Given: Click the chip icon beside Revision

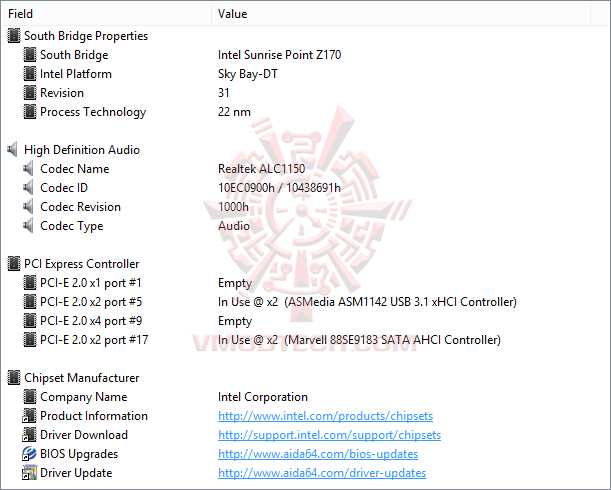Looking at the screenshot, I should point(30,93).
